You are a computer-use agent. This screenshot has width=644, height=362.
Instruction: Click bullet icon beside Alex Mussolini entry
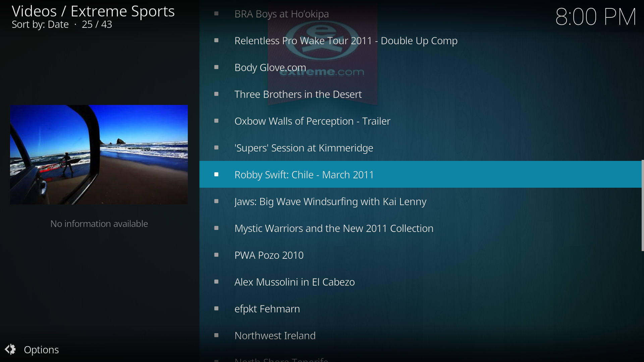click(216, 282)
